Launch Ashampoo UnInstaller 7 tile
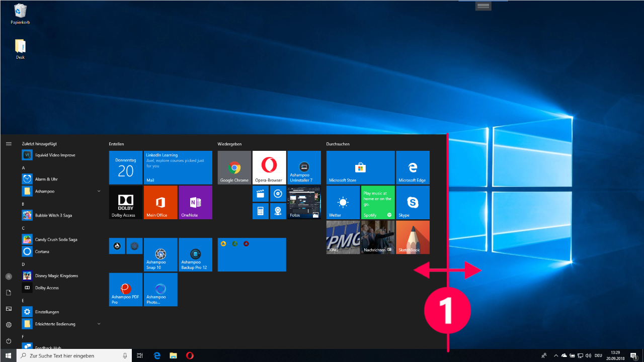644x362 pixels. point(304,167)
